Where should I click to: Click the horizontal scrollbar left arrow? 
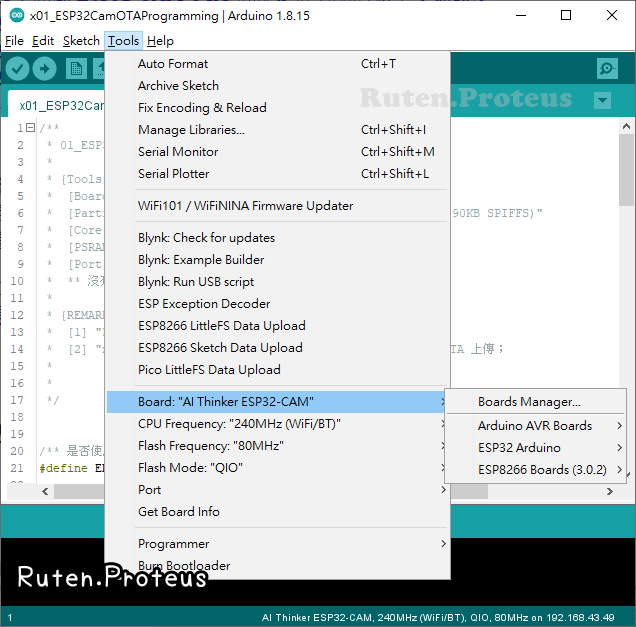45,492
